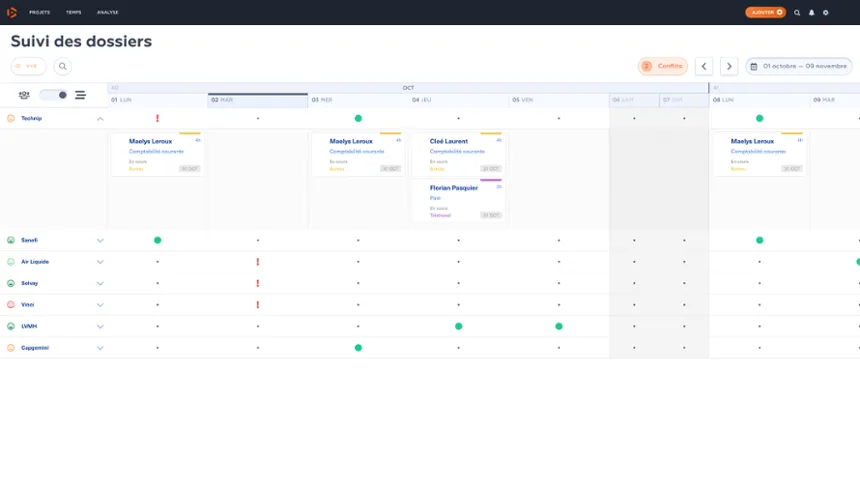Image resolution: width=860 pixels, height=484 pixels.
Task: Collapse the Technip row
Action: 100,119
